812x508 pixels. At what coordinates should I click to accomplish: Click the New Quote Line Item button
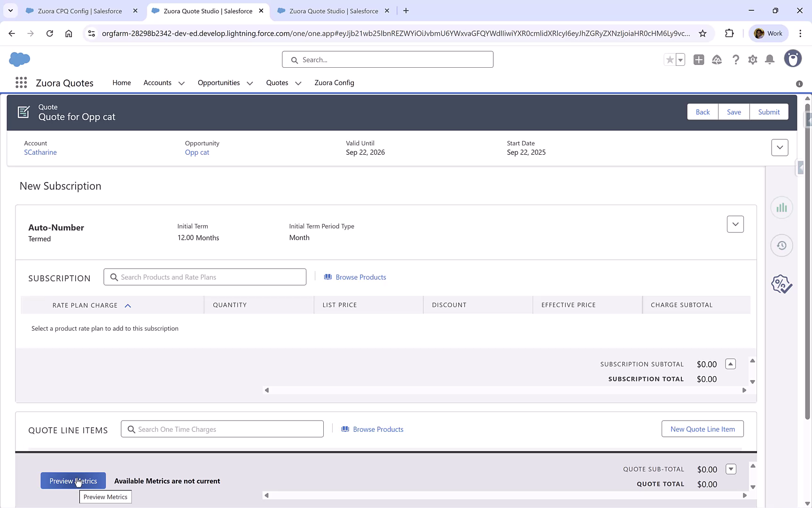[703, 429]
